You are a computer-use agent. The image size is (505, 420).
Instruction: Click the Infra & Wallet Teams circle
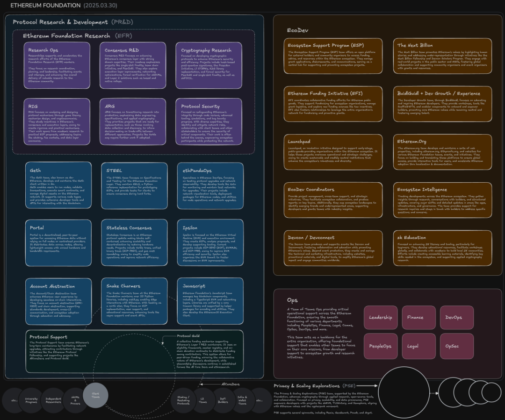tap(242, 400)
